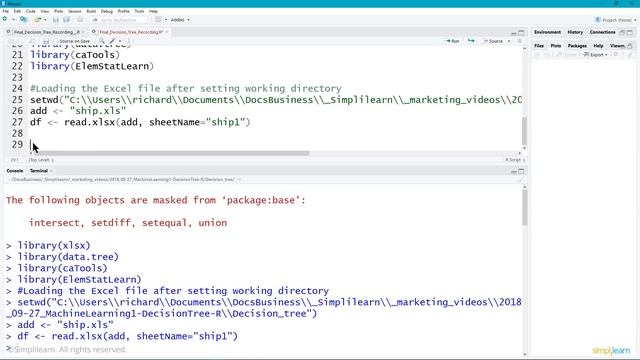Switch to the Console tab
Viewport: 640px width, 360px height.
15,171
